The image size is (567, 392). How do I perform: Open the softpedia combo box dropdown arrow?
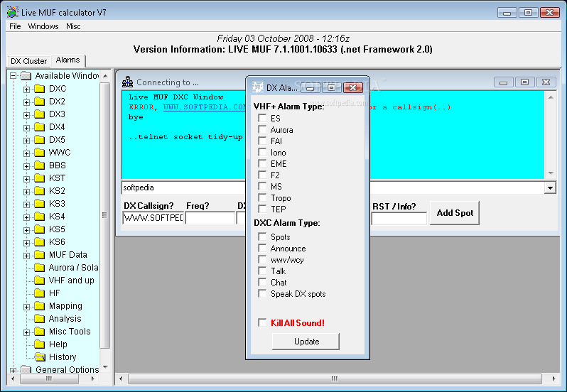tap(550, 187)
